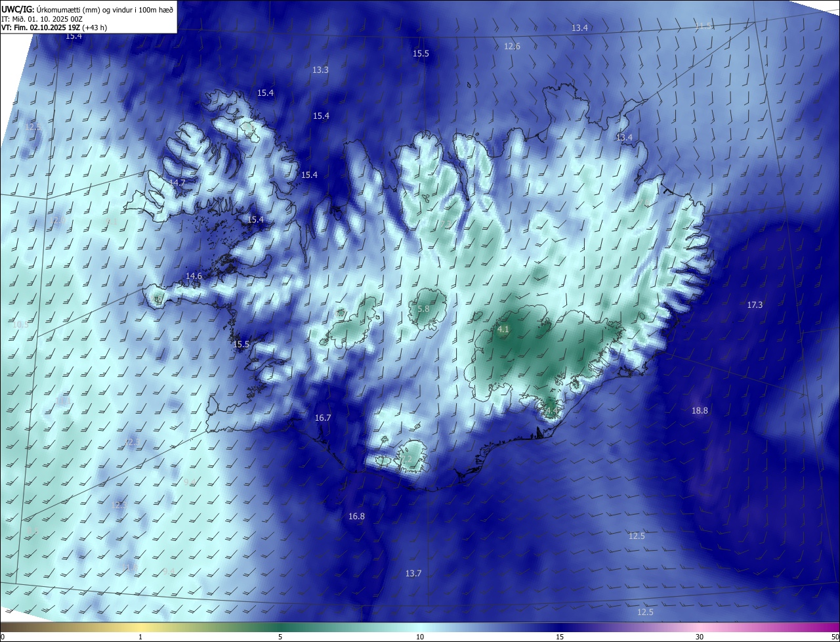Click the 16.8 value south of Iceland
This screenshot has width=840, height=642.
[x=356, y=516]
